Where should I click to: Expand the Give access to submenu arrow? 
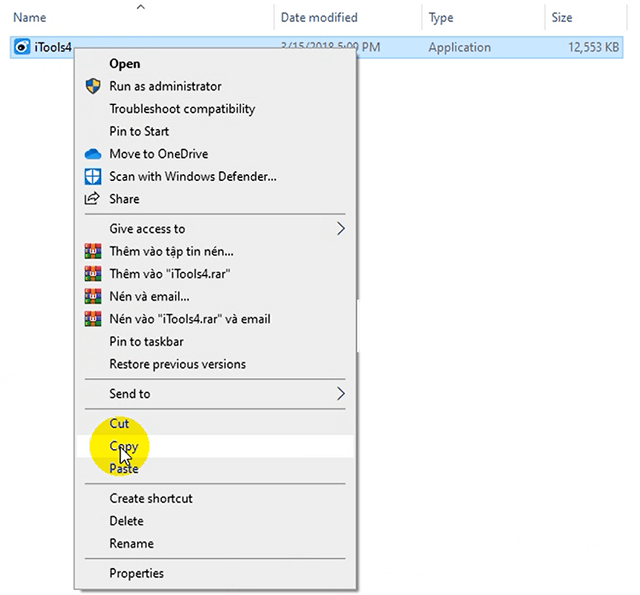340,229
